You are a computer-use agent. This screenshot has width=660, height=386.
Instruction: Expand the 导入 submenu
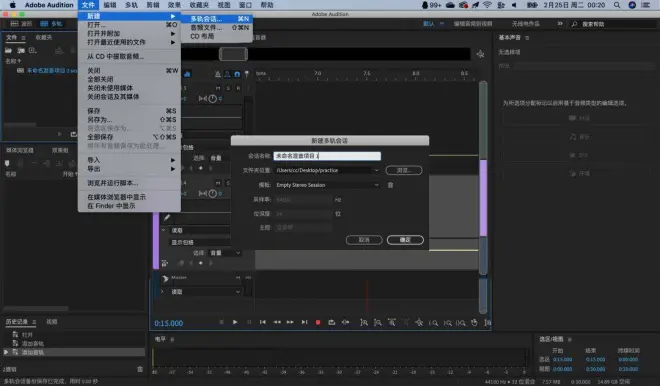129,160
